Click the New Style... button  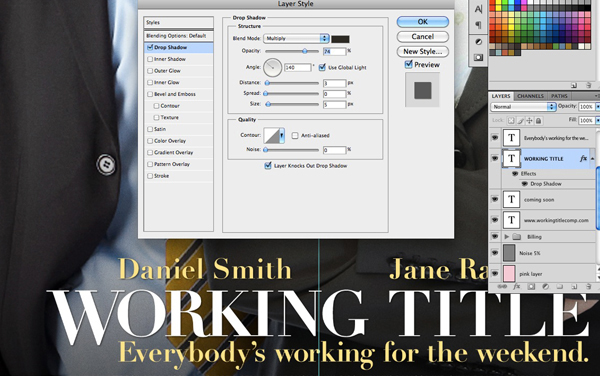click(x=422, y=51)
